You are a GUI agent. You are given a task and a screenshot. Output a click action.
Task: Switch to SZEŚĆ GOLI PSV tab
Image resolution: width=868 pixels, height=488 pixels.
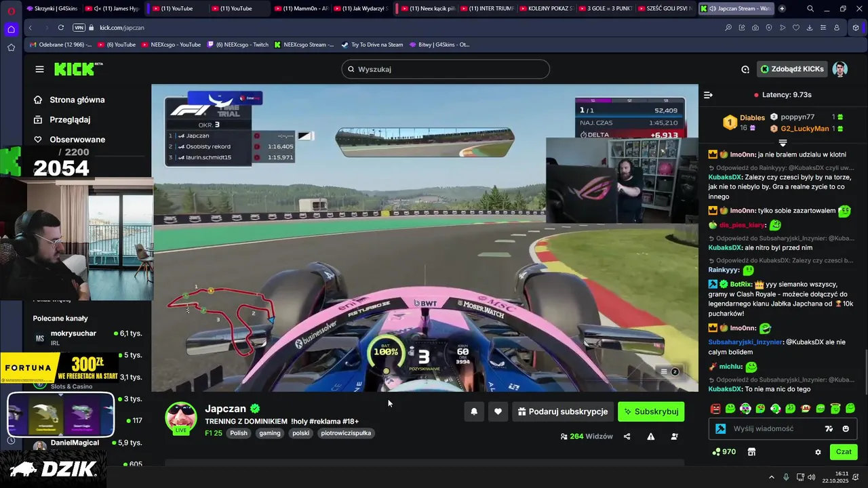[666, 9]
